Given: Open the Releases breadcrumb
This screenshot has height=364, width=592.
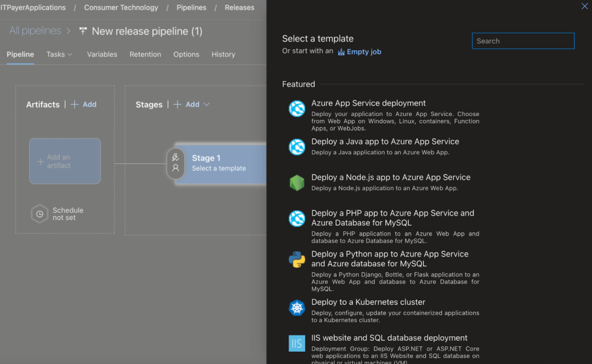Looking at the screenshot, I should point(239,8).
